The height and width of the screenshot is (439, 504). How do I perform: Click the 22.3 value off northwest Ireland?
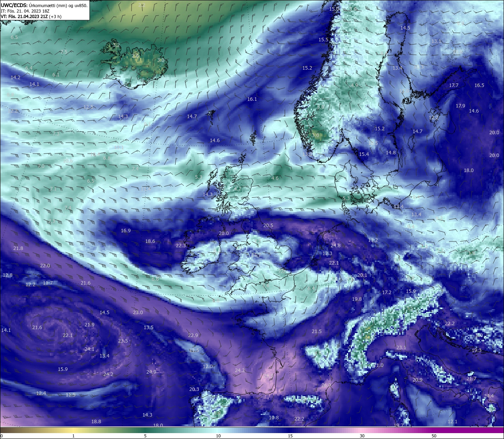(181, 246)
